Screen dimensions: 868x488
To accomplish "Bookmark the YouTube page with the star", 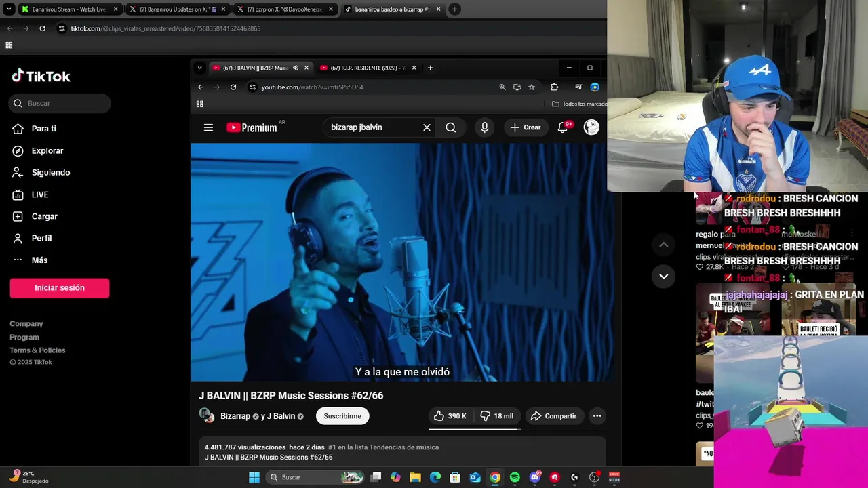I will pyautogui.click(x=532, y=87).
